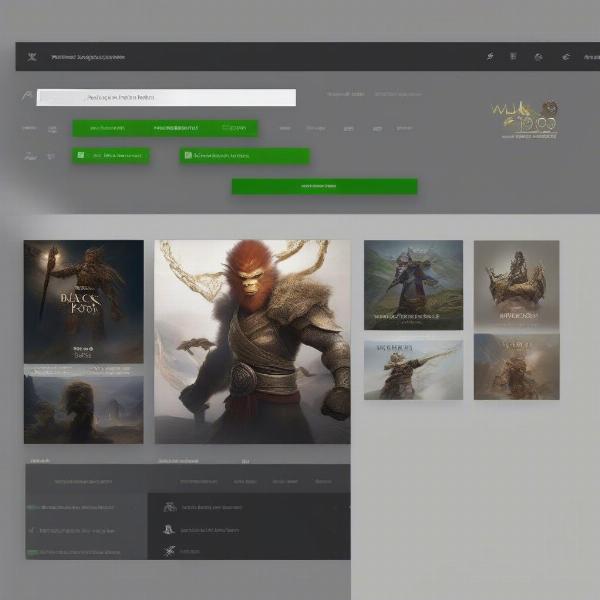
Task: Click the title text beside the top bar logo
Action: tap(88, 57)
